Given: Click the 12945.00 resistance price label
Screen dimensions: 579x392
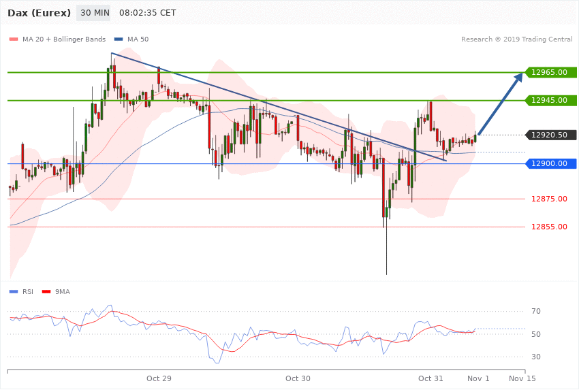Looking at the screenshot, I should pyautogui.click(x=551, y=100).
